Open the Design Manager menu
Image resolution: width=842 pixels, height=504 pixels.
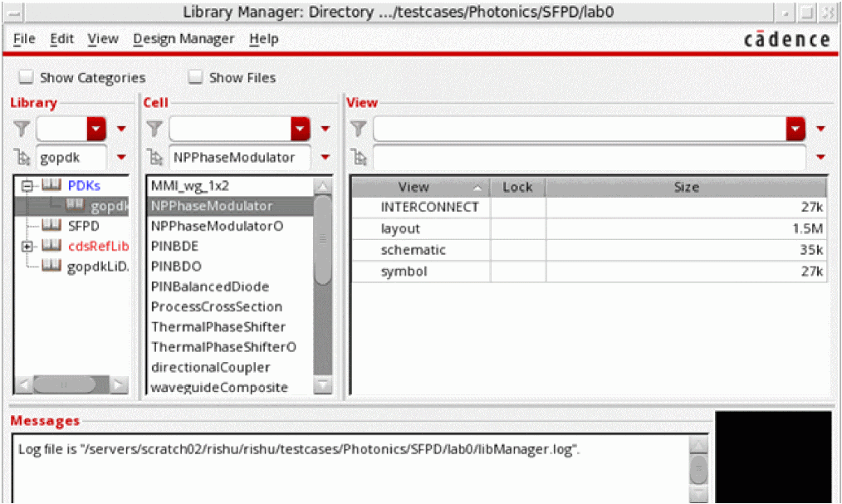(184, 39)
